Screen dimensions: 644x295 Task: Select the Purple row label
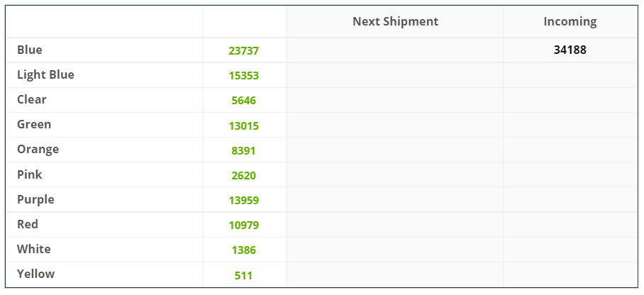pyautogui.click(x=35, y=199)
